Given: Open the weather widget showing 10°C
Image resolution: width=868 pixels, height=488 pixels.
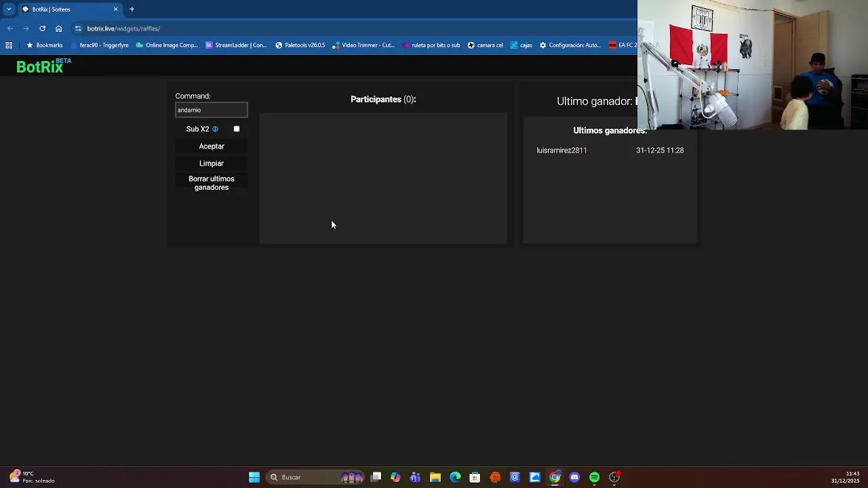Looking at the screenshot, I should click(32, 477).
